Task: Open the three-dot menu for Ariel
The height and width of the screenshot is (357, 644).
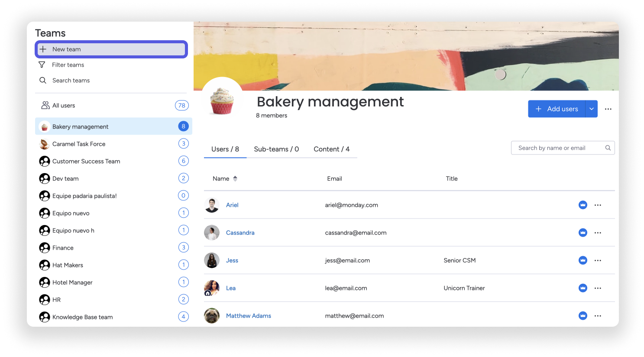Action: coord(598,205)
